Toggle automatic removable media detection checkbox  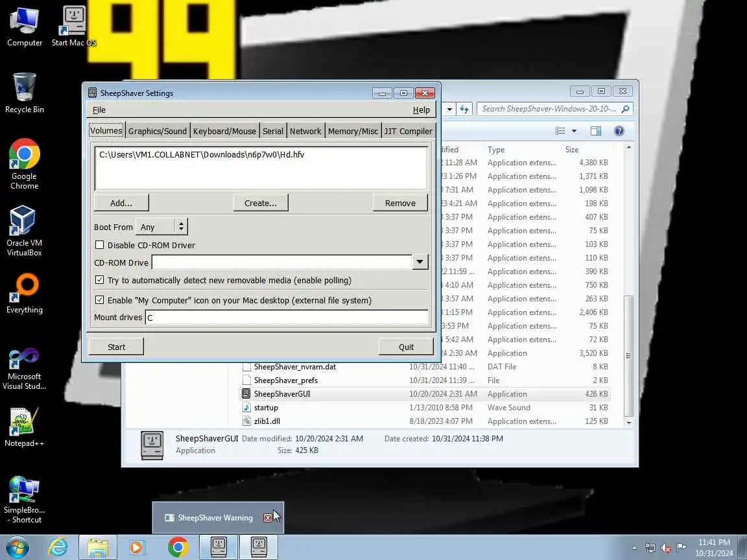pos(100,280)
